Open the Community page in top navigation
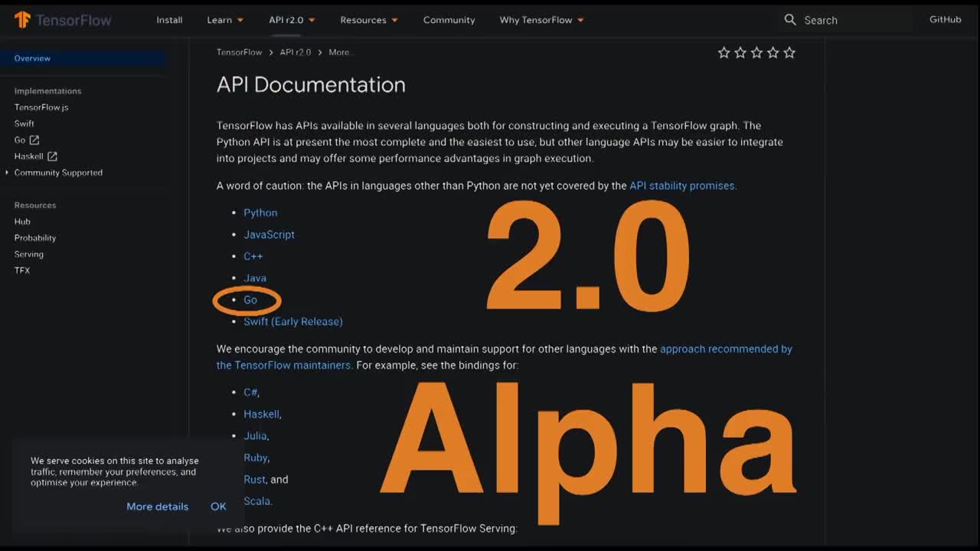The width and height of the screenshot is (980, 551). tap(449, 20)
